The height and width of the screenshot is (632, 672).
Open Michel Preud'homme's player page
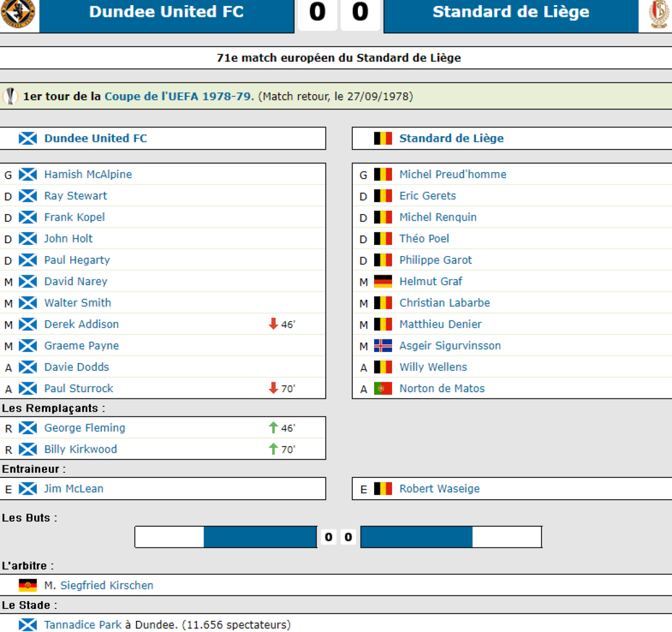coord(452,174)
